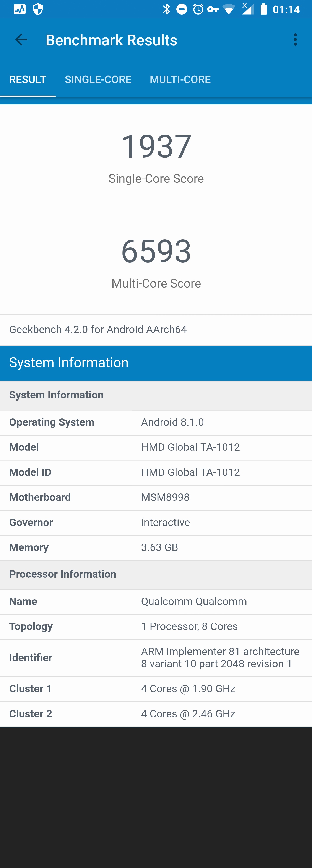
Task: Tap the 01:14 clock
Action: (286, 9)
